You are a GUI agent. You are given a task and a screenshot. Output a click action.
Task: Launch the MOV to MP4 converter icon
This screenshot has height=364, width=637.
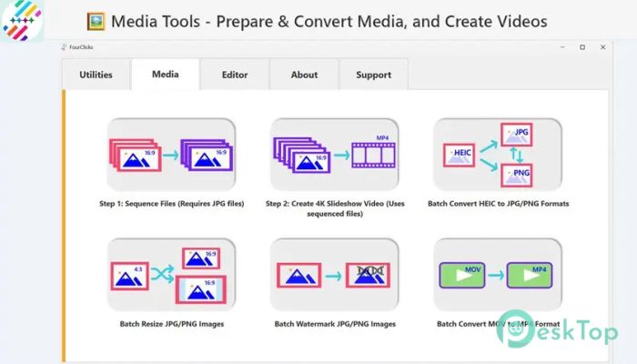pos(498,275)
